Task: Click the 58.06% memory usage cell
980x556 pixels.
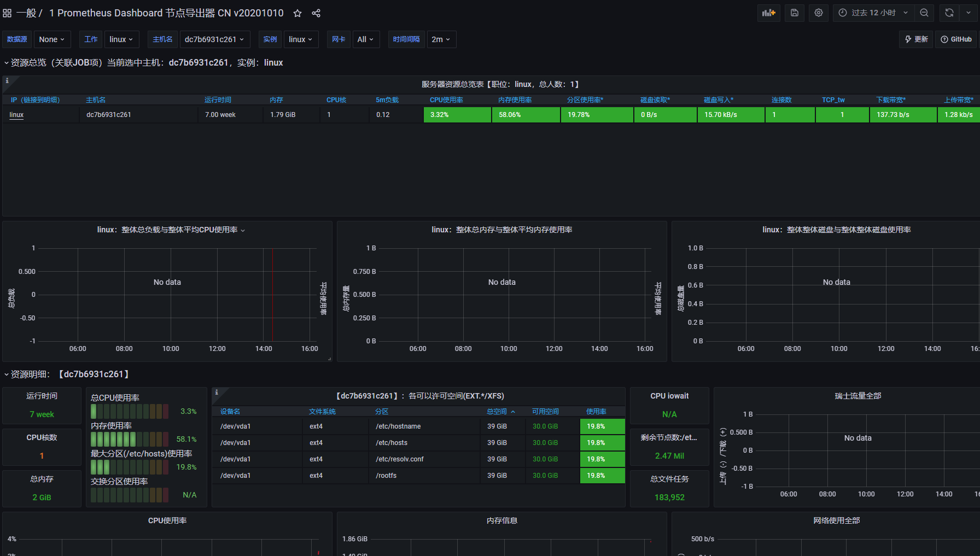Action: pyautogui.click(x=526, y=115)
